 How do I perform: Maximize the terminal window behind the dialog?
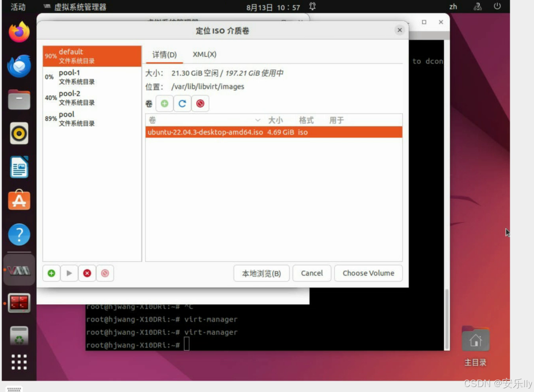424,22
